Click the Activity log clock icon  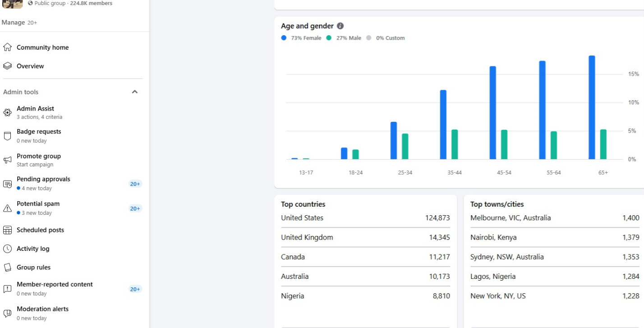coord(7,249)
